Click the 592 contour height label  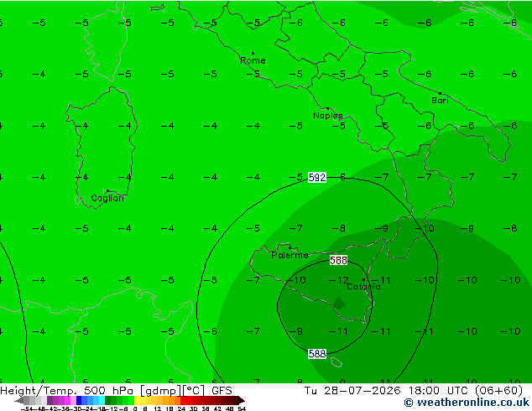[x=317, y=177]
